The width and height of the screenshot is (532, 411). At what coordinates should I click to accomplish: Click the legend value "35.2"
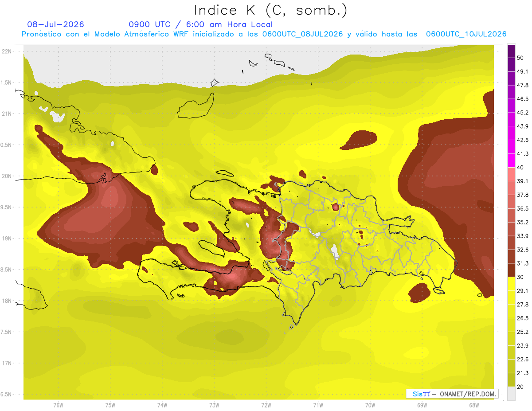coord(523,222)
